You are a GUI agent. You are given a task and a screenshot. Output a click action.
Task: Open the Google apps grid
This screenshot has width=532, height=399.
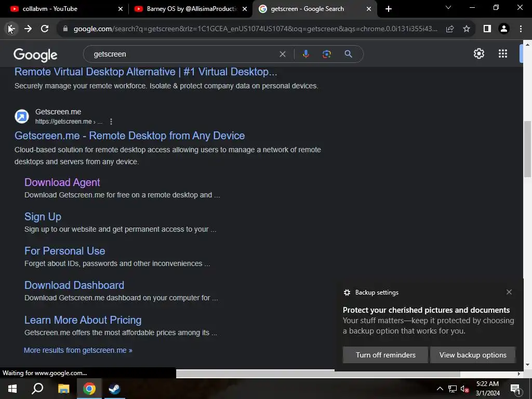click(503, 54)
